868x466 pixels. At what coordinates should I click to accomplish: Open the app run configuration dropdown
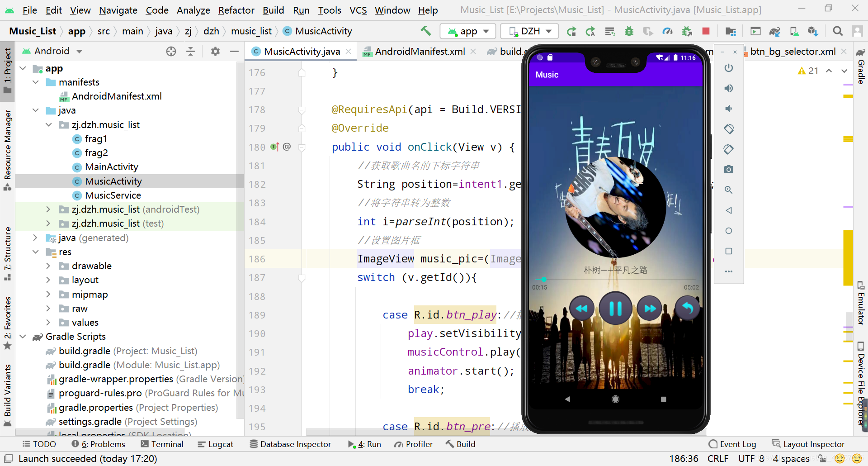[x=468, y=31]
